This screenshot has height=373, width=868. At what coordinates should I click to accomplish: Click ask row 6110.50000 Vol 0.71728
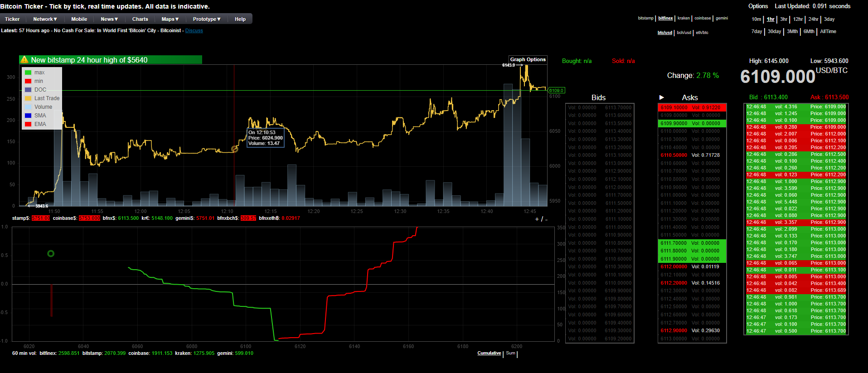coord(692,155)
